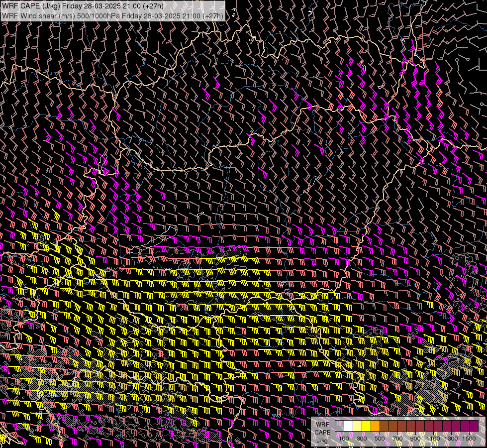Click the legend value 100
The width and height of the screenshot is (487, 448).
click(x=344, y=439)
